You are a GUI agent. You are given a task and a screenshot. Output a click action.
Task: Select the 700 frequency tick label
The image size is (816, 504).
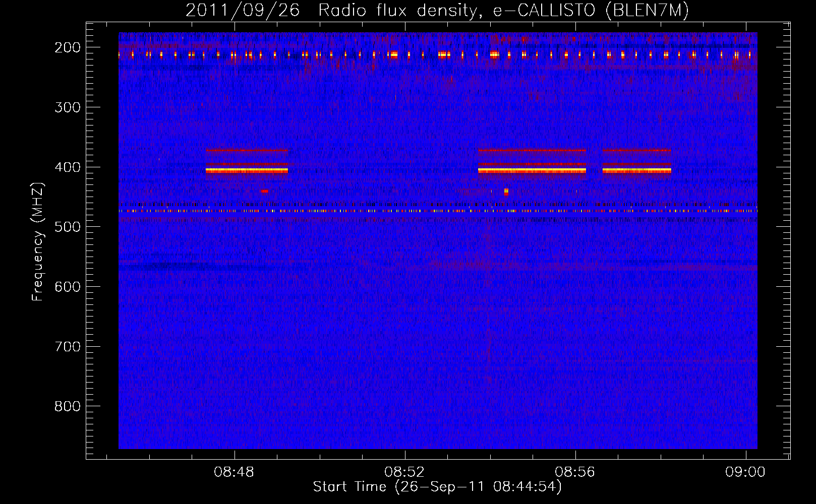(x=67, y=347)
